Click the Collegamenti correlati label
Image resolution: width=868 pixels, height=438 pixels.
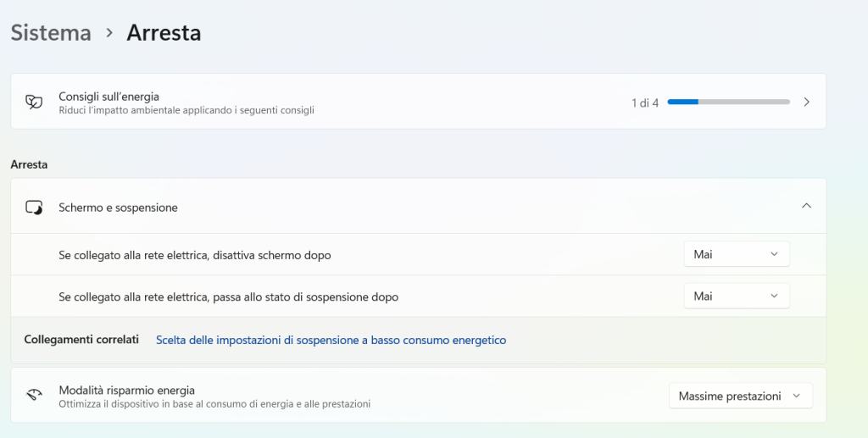click(x=81, y=340)
